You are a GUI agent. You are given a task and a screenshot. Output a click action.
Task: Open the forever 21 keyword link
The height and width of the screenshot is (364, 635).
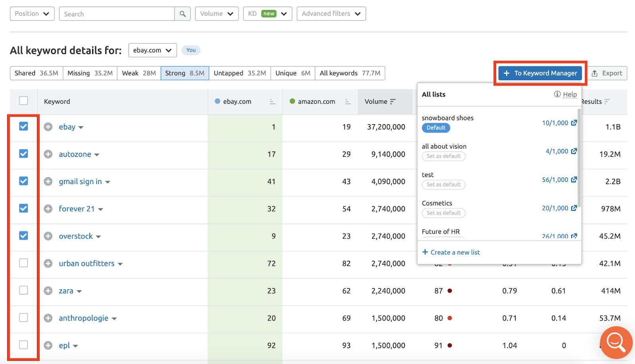pyautogui.click(x=77, y=209)
